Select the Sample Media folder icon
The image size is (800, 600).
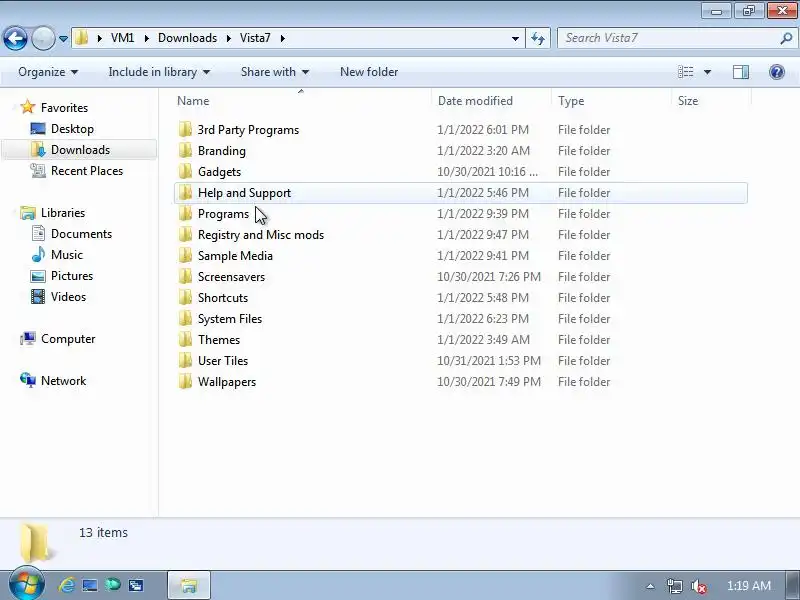185,256
